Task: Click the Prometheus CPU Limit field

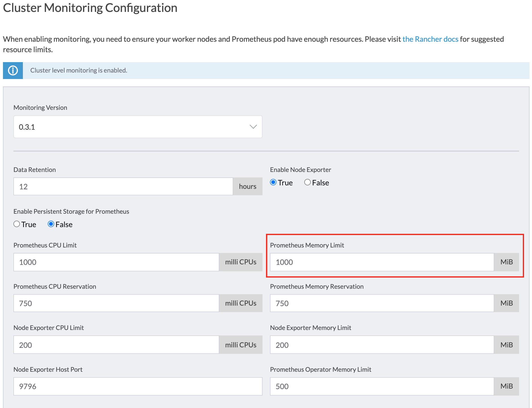Action: 116,262
